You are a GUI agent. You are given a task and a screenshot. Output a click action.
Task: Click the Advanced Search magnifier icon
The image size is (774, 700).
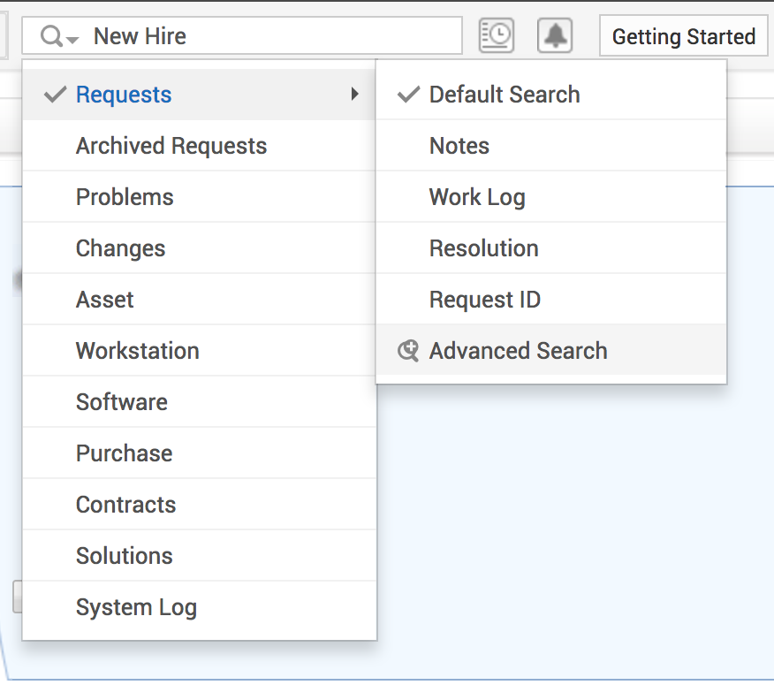(407, 350)
